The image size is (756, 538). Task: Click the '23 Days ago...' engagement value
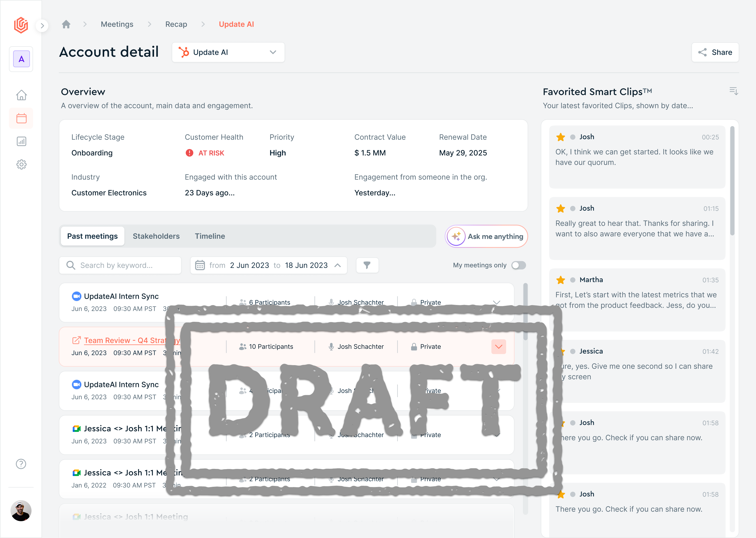(x=209, y=193)
